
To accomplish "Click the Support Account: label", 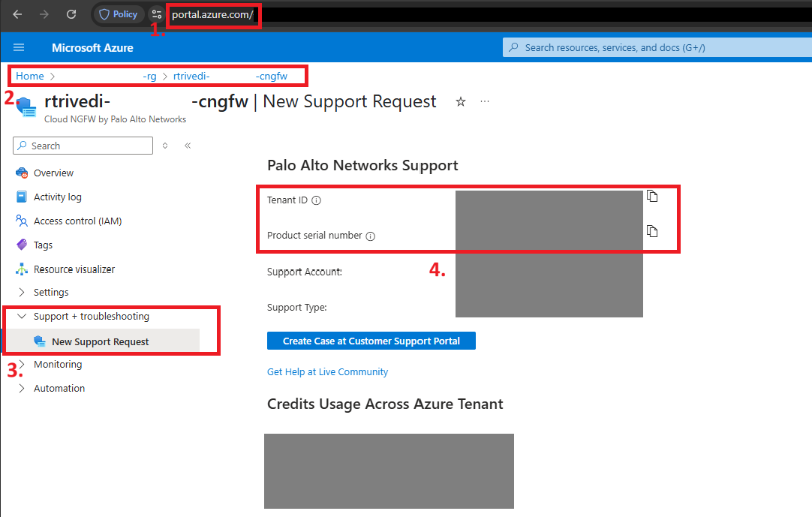I will click(305, 272).
